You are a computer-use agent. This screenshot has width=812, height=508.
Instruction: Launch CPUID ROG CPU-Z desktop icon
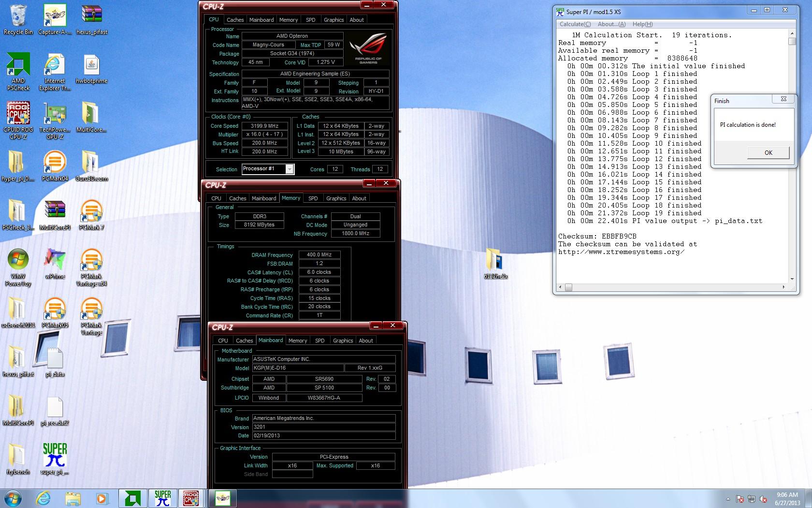coord(18,120)
